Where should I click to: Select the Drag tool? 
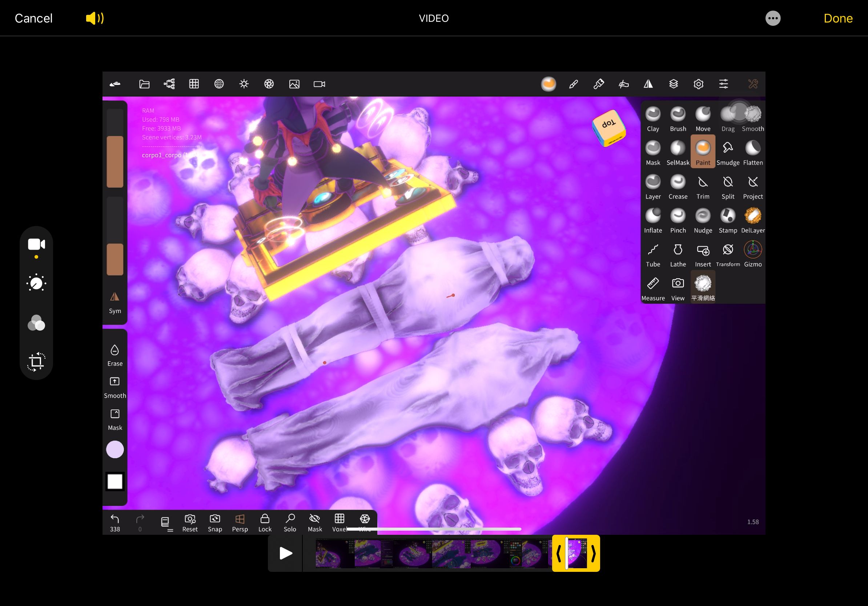(728, 119)
